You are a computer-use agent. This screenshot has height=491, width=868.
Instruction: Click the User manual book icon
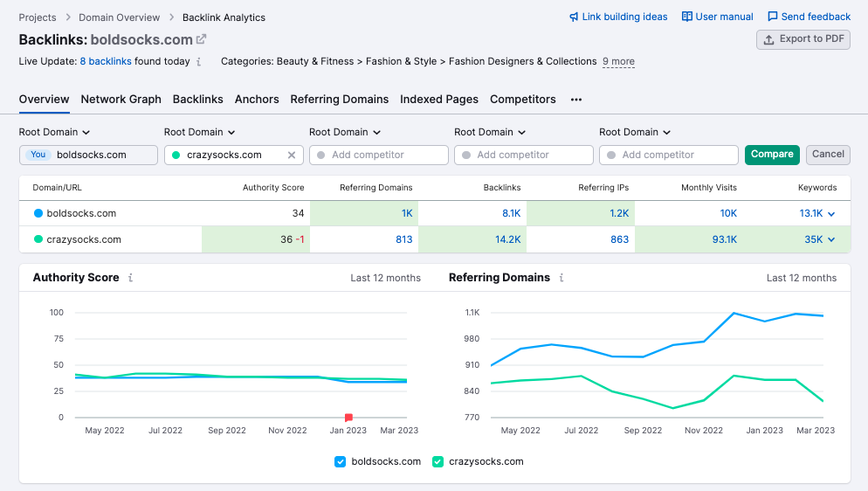(x=687, y=17)
